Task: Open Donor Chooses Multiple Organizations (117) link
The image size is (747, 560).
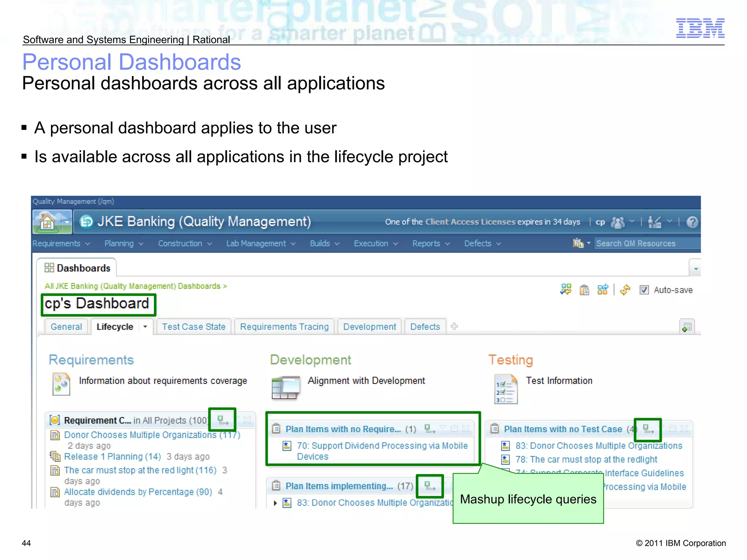Action: 152,435
